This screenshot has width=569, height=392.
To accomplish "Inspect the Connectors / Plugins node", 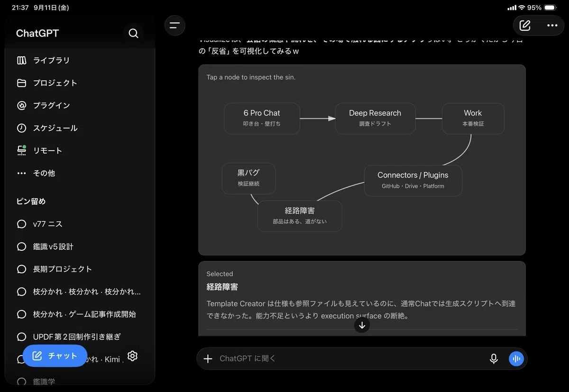I will 413,181.
